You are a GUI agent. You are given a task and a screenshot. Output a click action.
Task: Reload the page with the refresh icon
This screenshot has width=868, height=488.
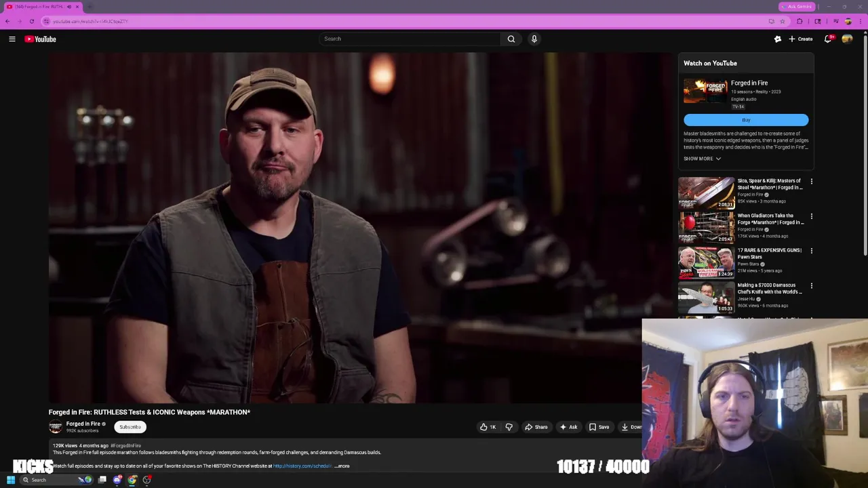click(32, 21)
